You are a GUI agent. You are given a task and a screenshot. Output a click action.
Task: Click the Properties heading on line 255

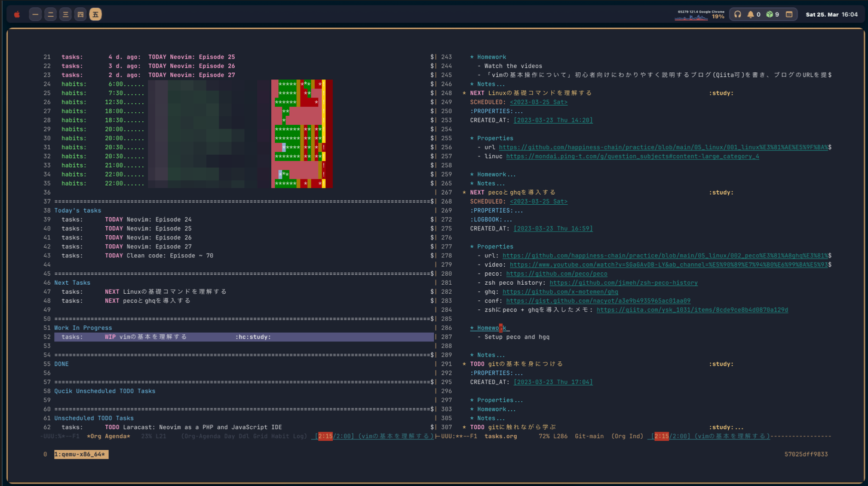point(492,138)
